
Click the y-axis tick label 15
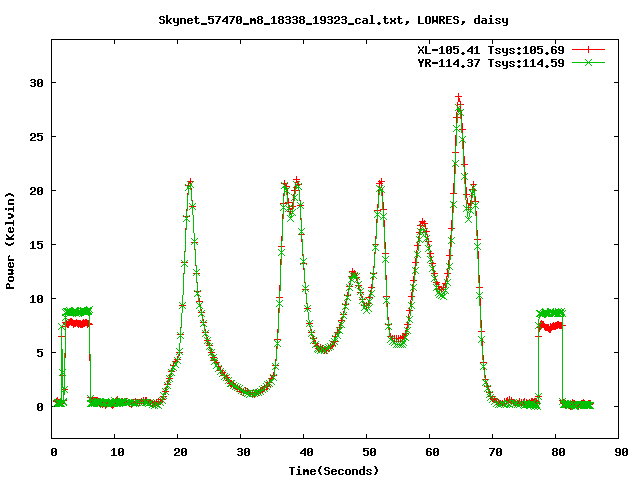tap(36, 245)
